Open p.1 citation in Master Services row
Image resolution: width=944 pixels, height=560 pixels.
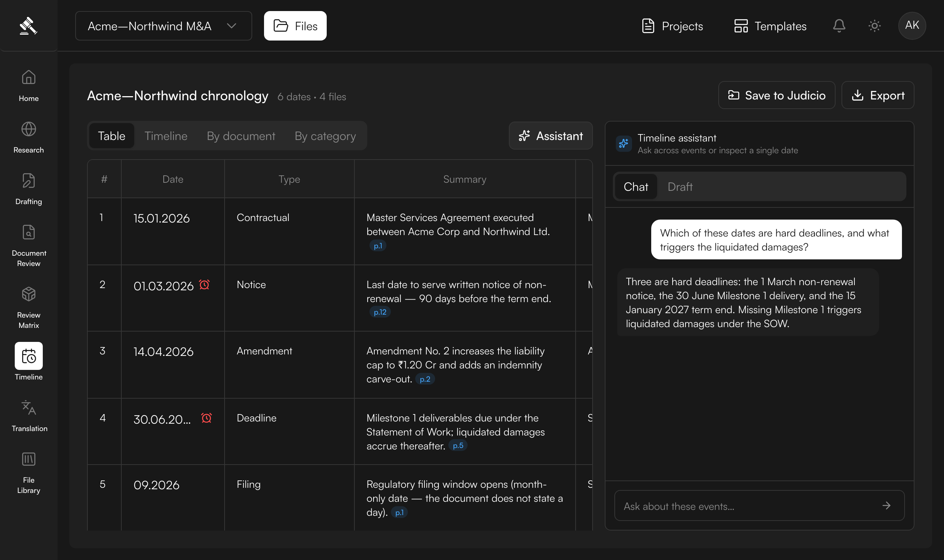(x=378, y=245)
